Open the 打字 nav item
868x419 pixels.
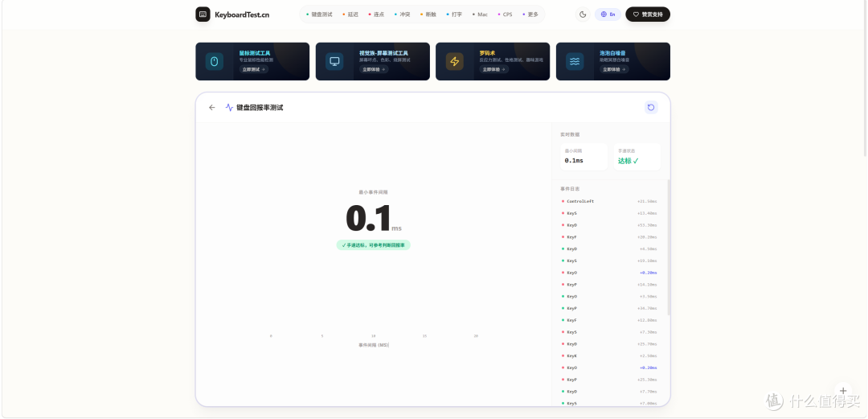[454, 14]
